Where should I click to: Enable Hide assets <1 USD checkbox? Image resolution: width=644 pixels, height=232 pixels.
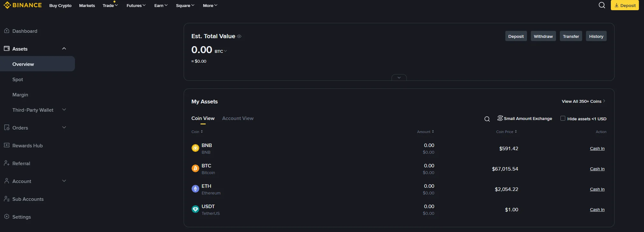563,118
